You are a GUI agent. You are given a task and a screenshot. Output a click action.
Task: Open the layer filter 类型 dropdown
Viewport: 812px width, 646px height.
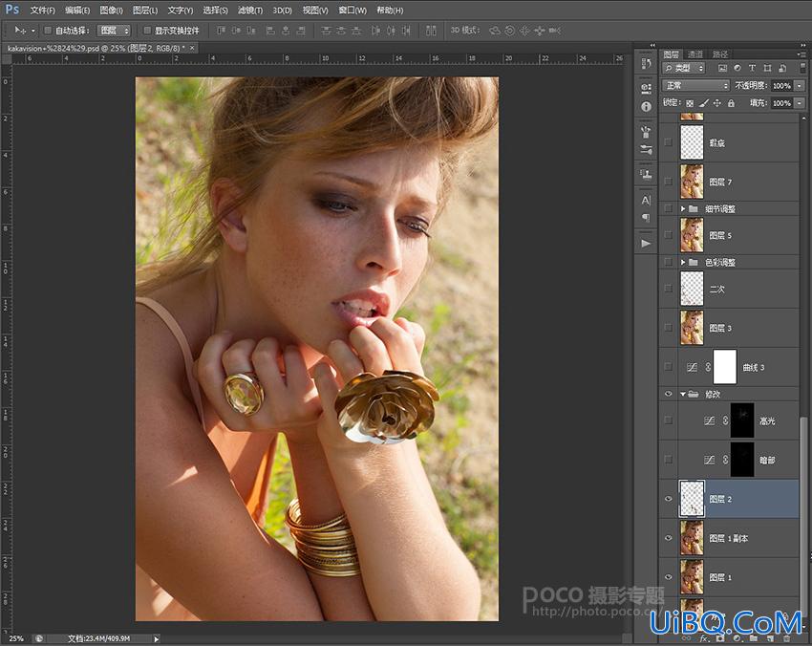coord(684,68)
